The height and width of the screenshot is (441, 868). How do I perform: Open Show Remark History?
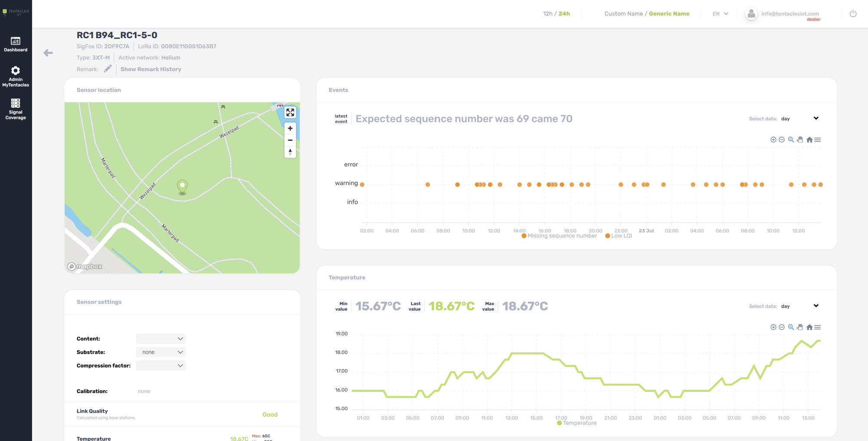[x=151, y=69]
